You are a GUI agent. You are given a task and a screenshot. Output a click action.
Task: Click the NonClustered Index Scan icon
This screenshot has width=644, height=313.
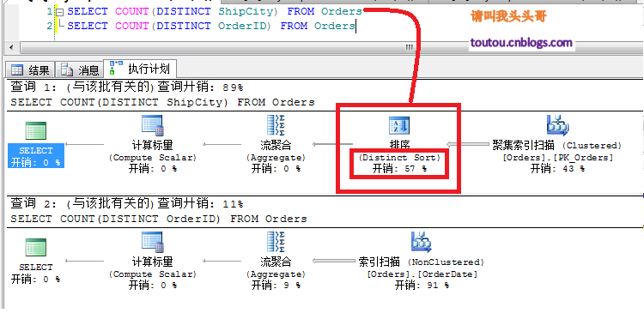click(422, 242)
